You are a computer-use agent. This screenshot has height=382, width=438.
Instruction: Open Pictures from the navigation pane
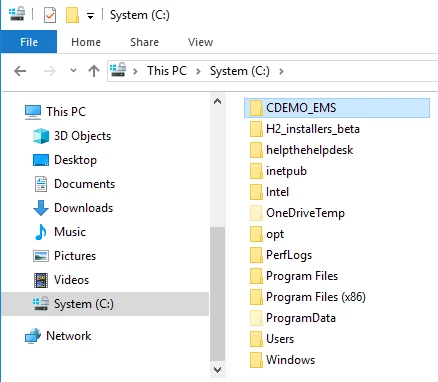point(75,256)
